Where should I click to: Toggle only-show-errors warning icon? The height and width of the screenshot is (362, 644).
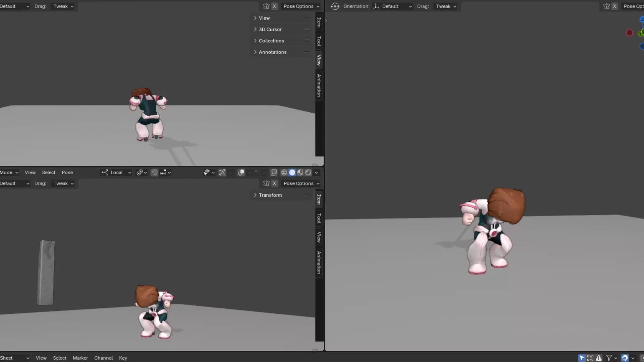[599, 358]
